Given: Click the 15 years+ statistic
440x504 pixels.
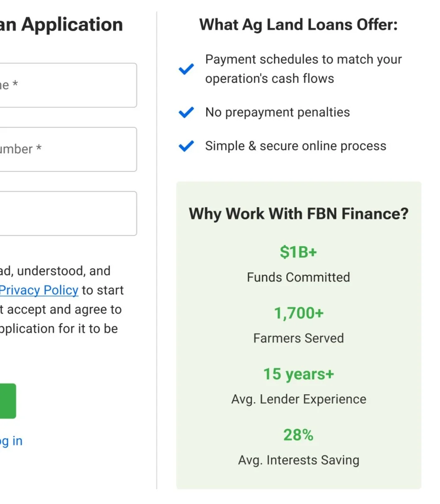Looking at the screenshot, I should (x=298, y=374).
